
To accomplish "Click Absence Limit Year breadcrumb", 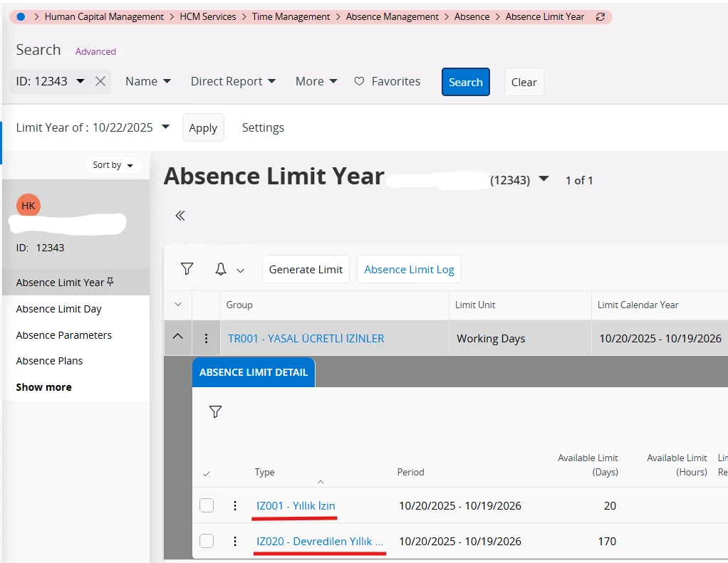I will pos(545,16).
